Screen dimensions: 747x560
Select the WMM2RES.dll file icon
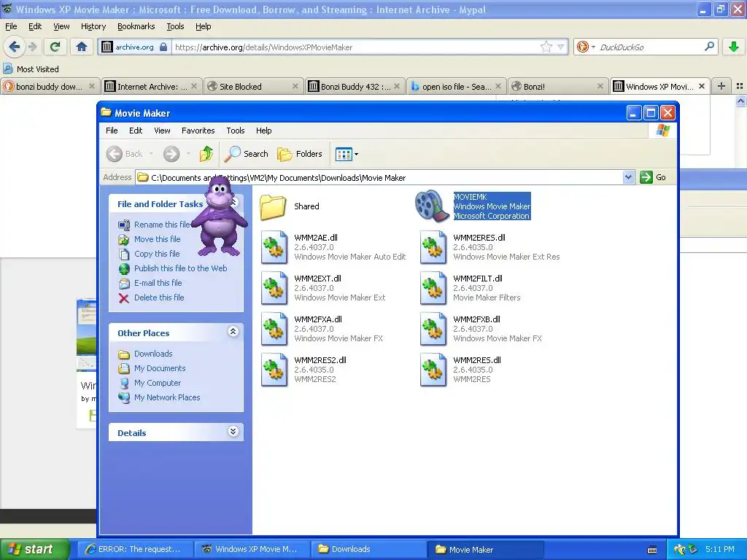[433, 370]
